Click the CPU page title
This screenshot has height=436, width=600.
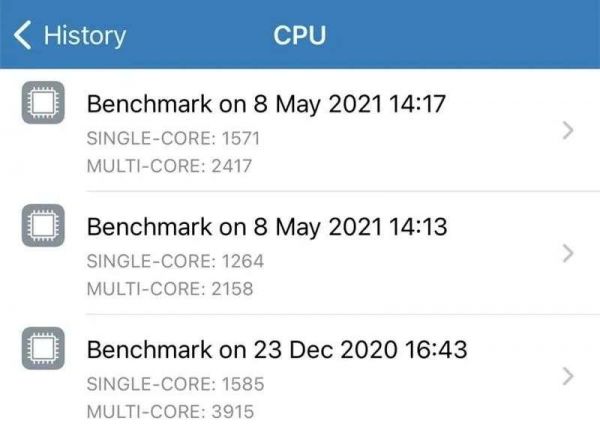300,36
